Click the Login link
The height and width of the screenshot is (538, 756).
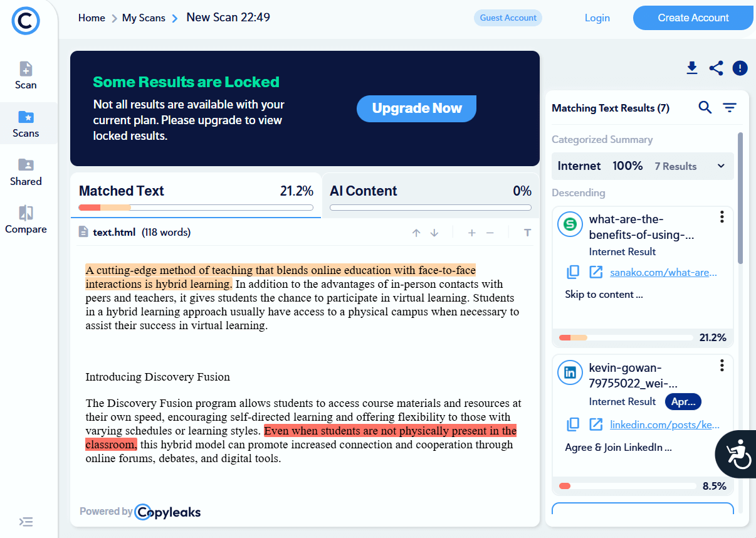597,18
